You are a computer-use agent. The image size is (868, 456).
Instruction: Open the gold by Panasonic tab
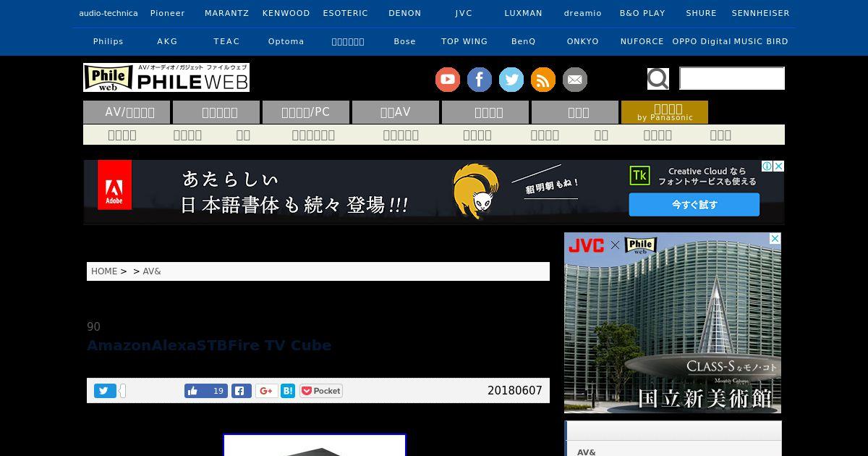tap(665, 112)
